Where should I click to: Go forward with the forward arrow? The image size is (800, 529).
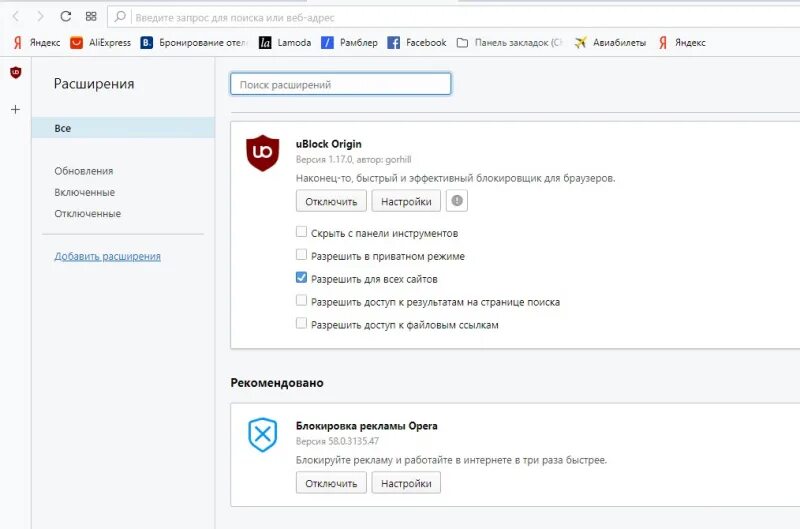[40, 17]
